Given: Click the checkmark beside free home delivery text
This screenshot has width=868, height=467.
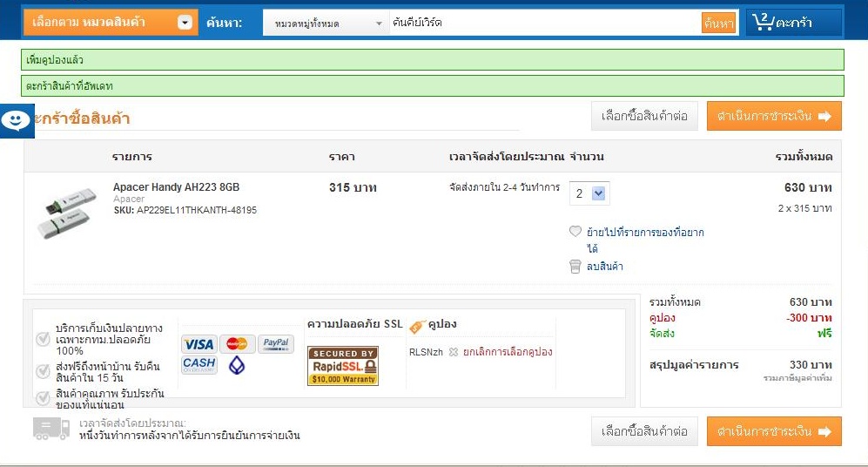Looking at the screenshot, I should pyautogui.click(x=43, y=371).
